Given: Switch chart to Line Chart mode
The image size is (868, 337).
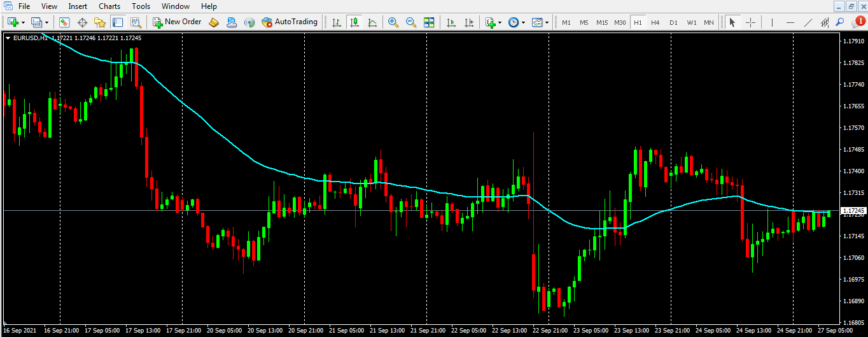Looking at the screenshot, I should coord(372,22).
